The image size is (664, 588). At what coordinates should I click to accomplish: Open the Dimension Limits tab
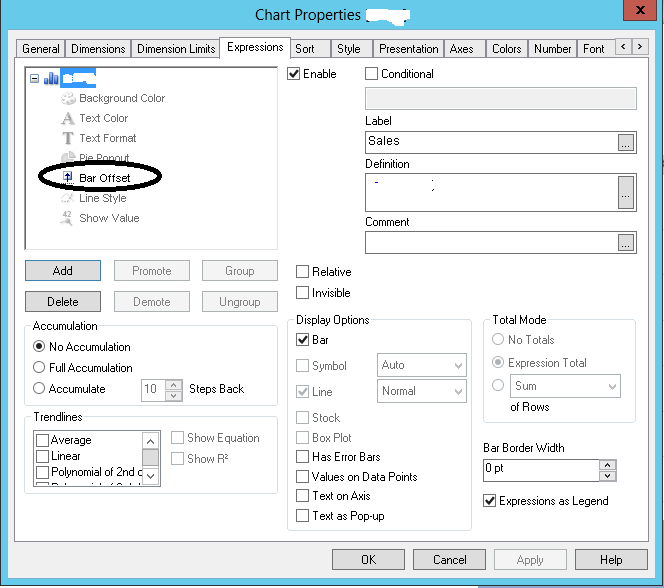pyautogui.click(x=176, y=49)
